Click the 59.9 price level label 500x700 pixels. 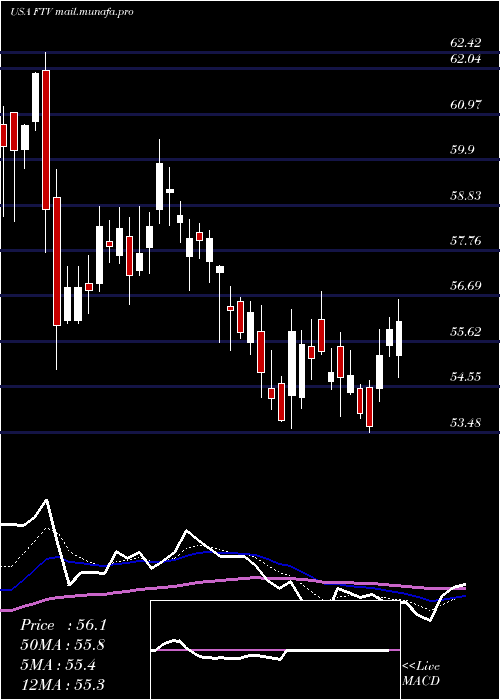coord(462,150)
